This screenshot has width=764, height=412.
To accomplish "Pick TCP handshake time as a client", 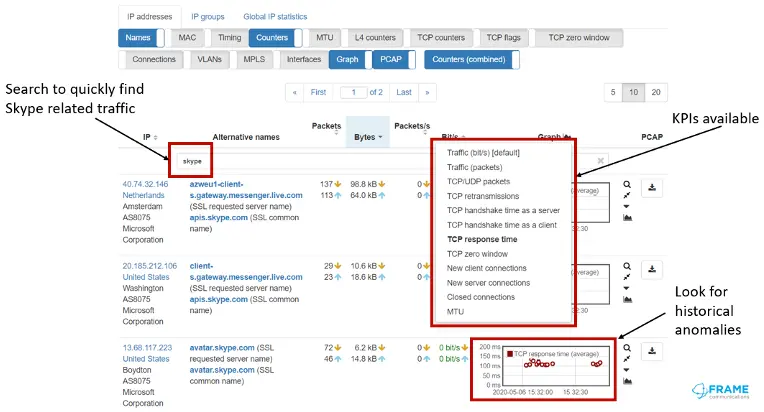I will pos(502,225).
